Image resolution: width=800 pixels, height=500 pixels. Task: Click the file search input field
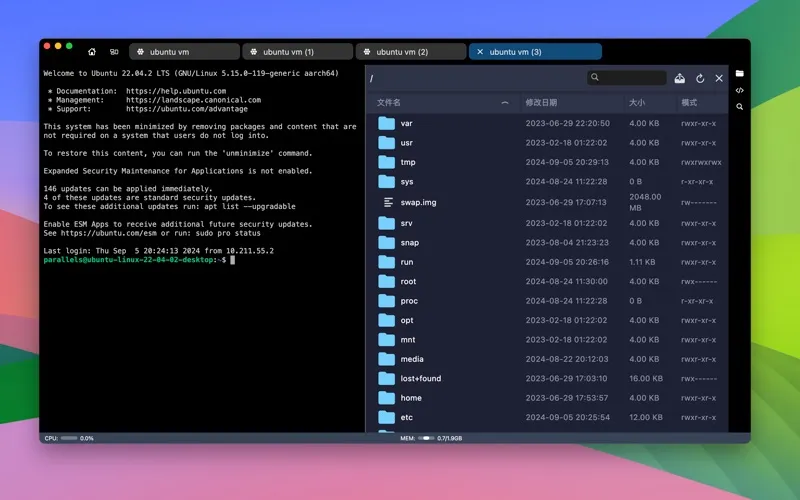point(627,78)
